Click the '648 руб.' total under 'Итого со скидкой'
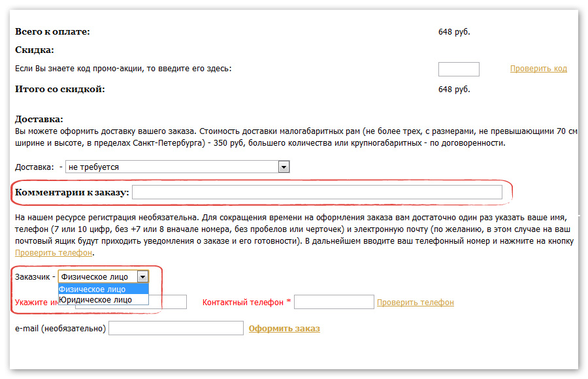This screenshot has width=588, height=379. click(x=454, y=90)
